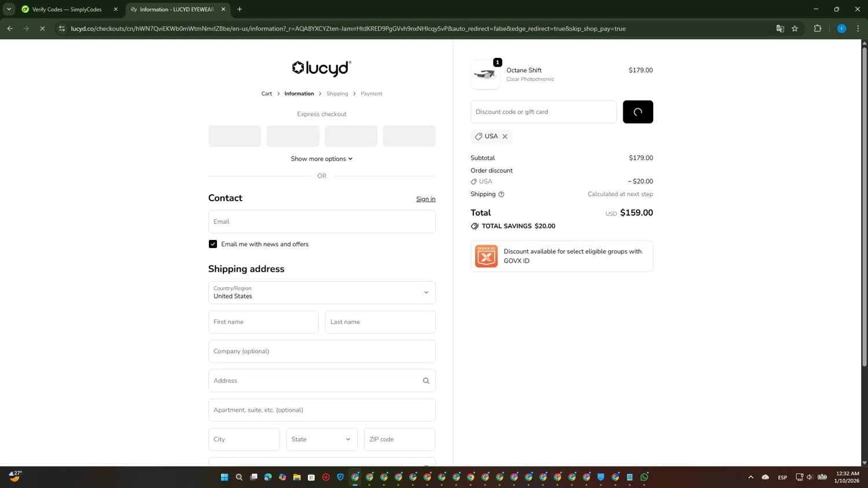Stop loading the page in the browser toolbar
The width and height of the screenshot is (868, 488).
(42, 28)
